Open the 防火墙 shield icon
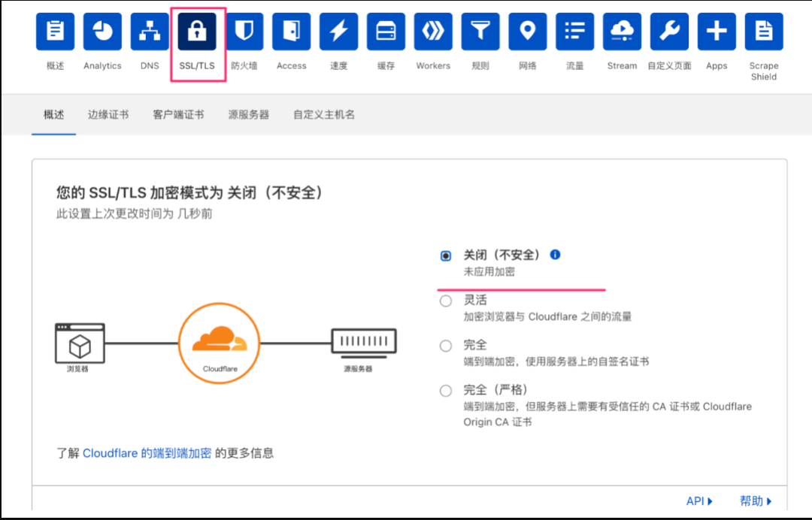 244,32
